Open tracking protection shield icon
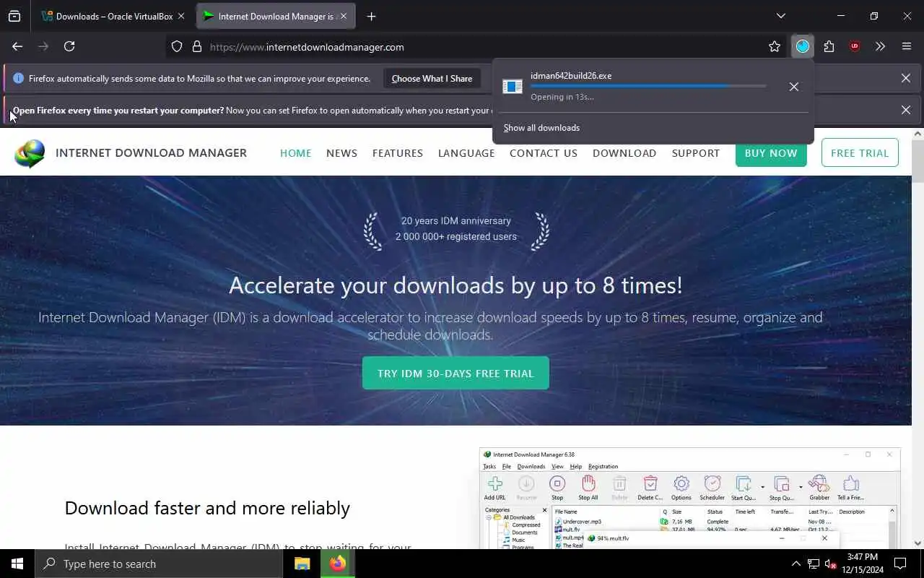The width and height of the screenshot is (924, 578). click(177, 47)
